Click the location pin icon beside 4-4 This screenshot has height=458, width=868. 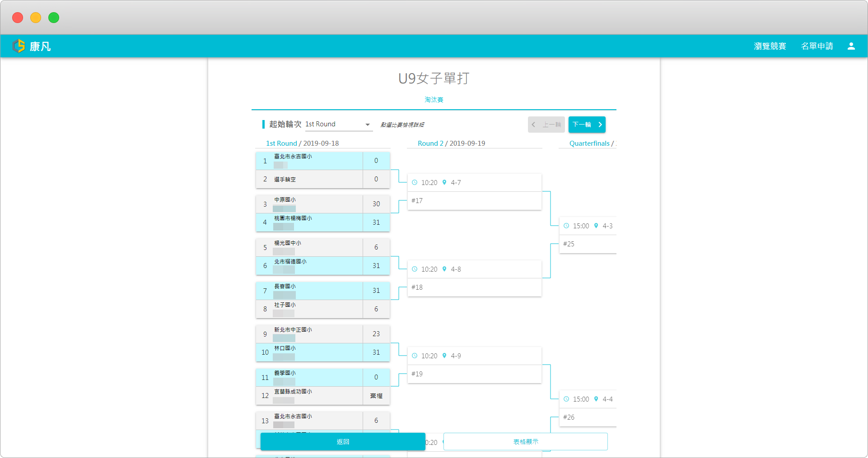pyautogui.click(x=596, y=399)
